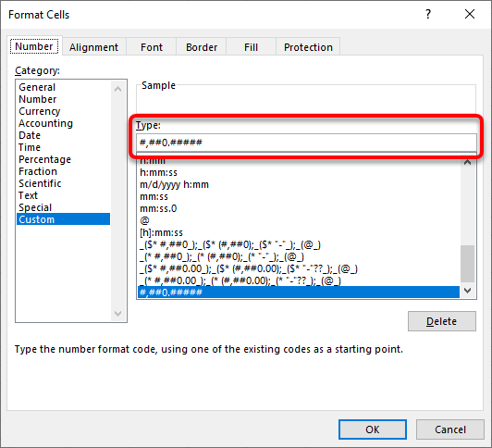Switch to the Fill tab
Image resolution: width=492 pixels, height=448 pixels.
[x=251, y=47]
